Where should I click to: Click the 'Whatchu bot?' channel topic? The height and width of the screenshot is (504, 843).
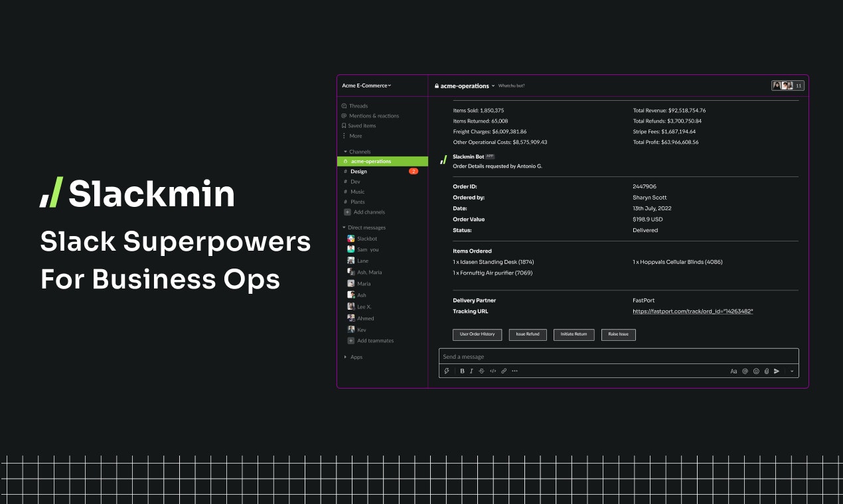point(512,86)
